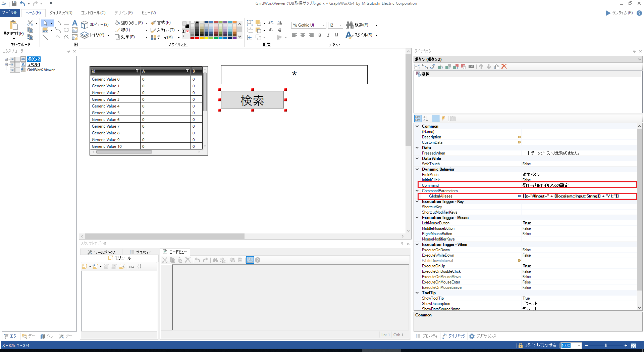Open the ボタン (ボタン2) object selector dropdown
The image size is (644, 352).
(639, 59)
